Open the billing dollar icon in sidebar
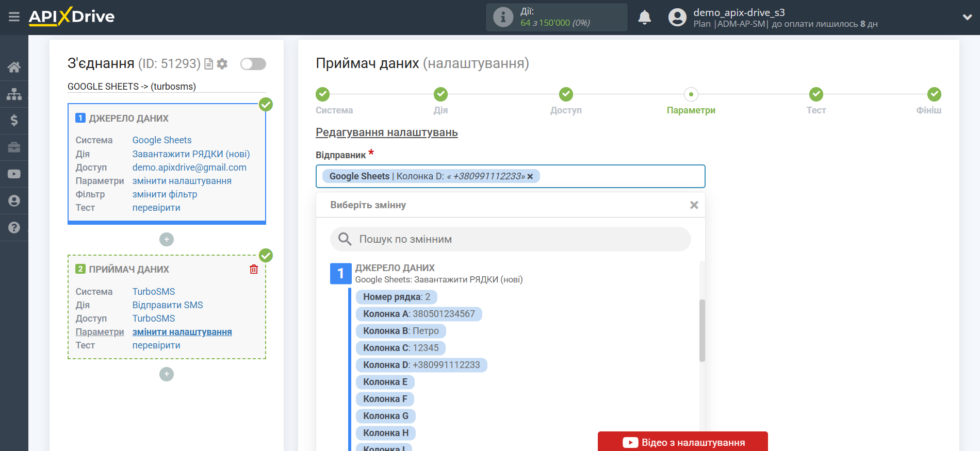This screenshot has width=980, height=451. point(14,121)
